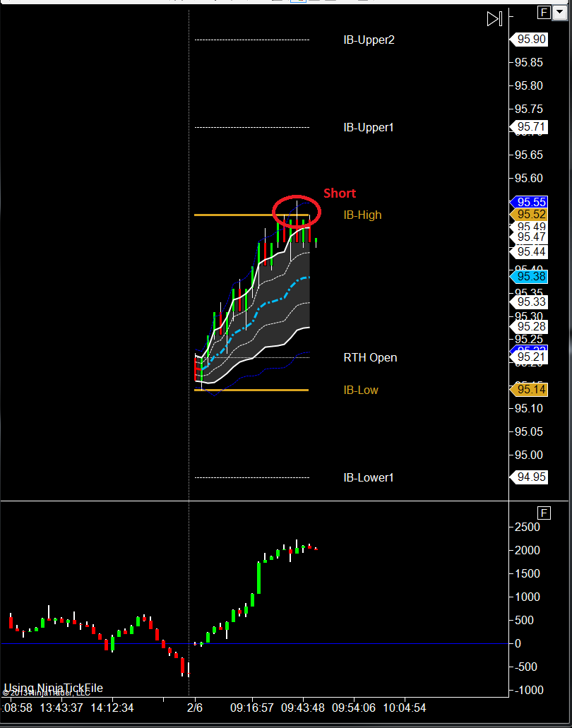
Task: Click the 2/6 date label on time axis
Action: click(195, 708)
